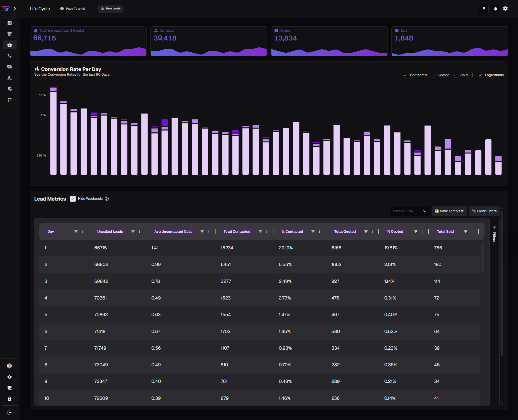Open the Uncalled Leads column options menu

click(x=139, y=231)
